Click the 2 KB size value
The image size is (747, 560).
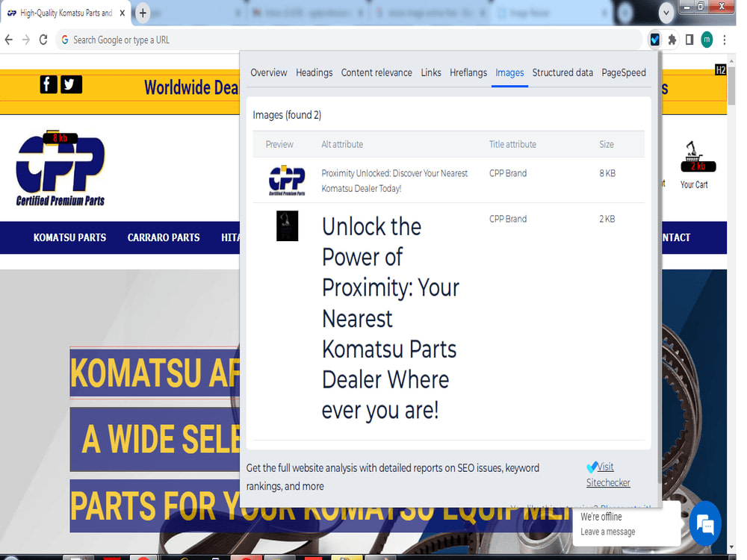pyautogui.click(x=607, y=219)
